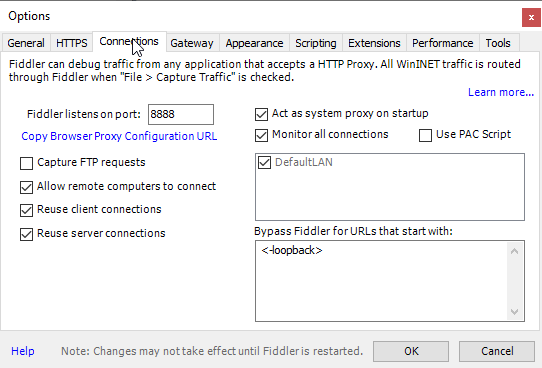The width and height of the screenshot is (542, 368).
Task: Go to the Appearance tab
Action: pos(254,43)
